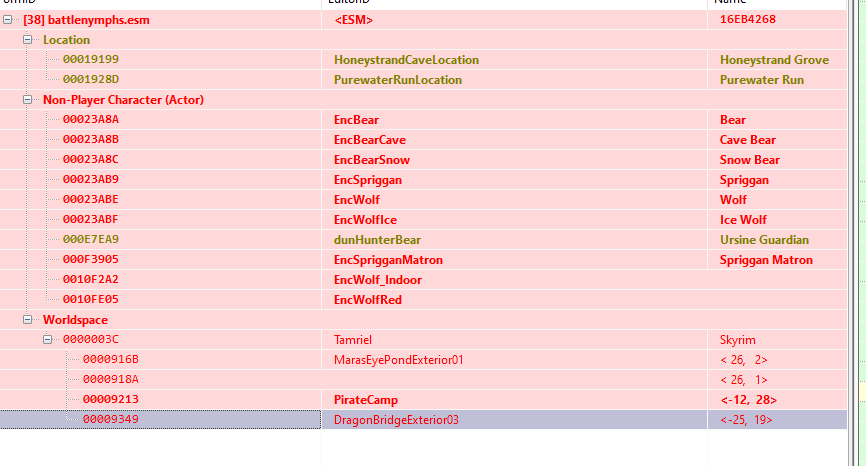Select FormID 00019199
The image size is (866, 466).
91,60
